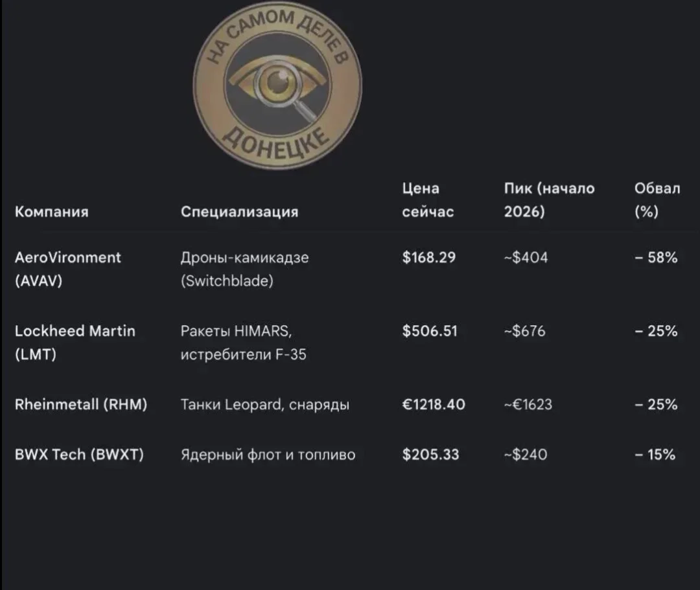Viewport: 700px width, 590px height.
Task: Select Rheinmetall (RHM) company name
Action: point(81,405)
